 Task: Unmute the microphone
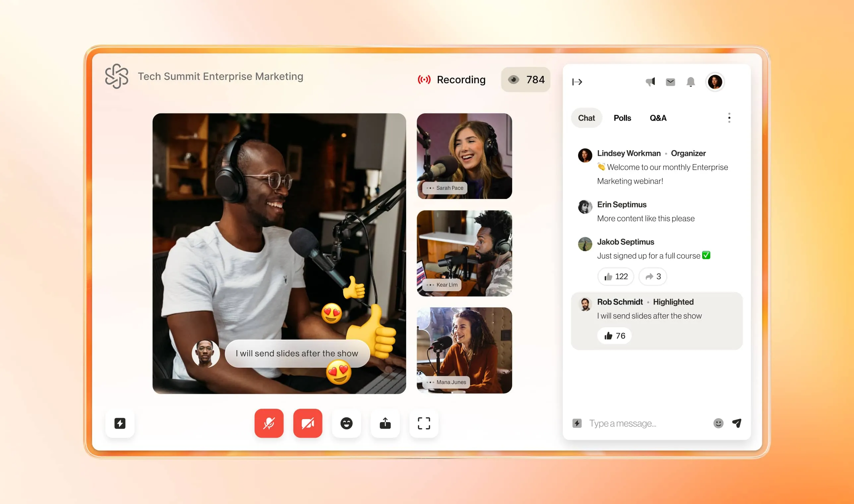[269, 423]
